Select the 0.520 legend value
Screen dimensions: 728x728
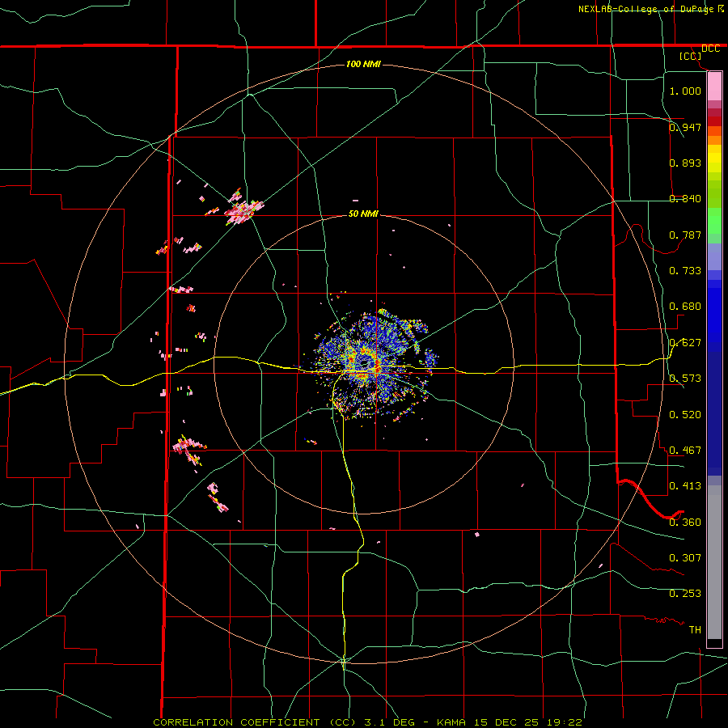pos(685,414)
